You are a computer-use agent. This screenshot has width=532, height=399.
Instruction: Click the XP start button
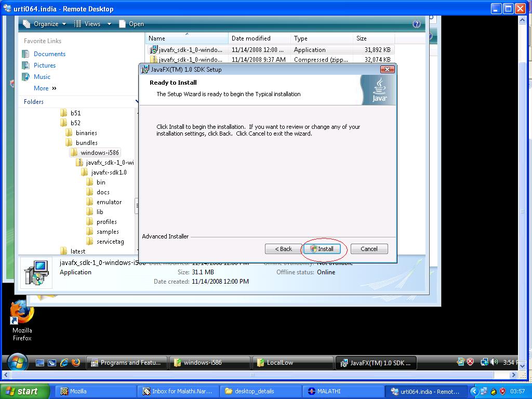(22, 391)
